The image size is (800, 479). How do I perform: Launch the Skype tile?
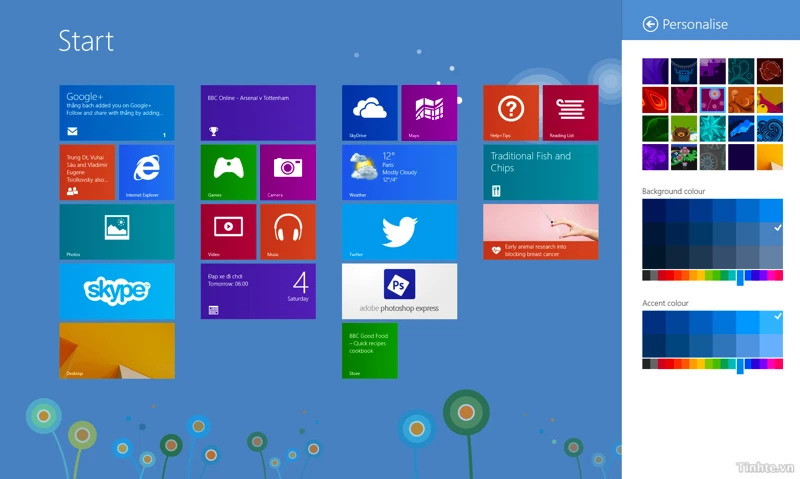[x=117, y=291]
